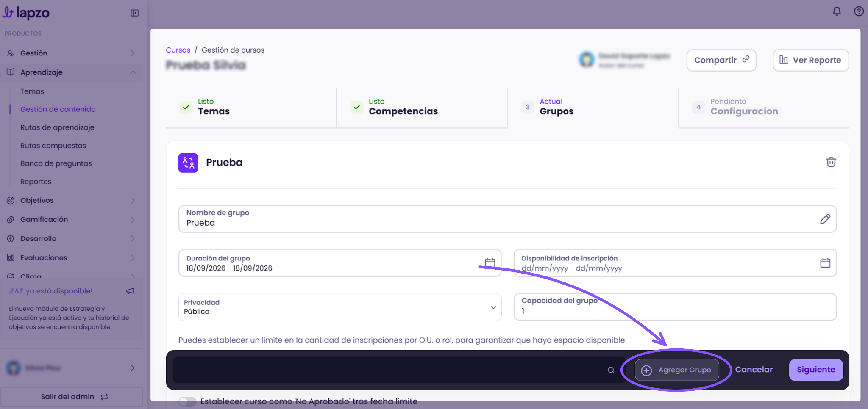Edit group name with pencil icon
The width and height of the screenshot is (868, 409).
[825, 219]
